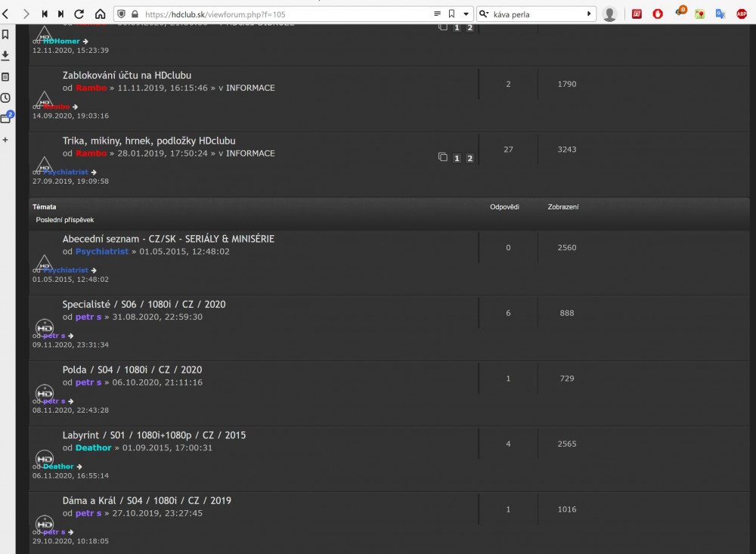
Task: Open author Rambo under Trika, mikiny title
Action: click(91, 153)
